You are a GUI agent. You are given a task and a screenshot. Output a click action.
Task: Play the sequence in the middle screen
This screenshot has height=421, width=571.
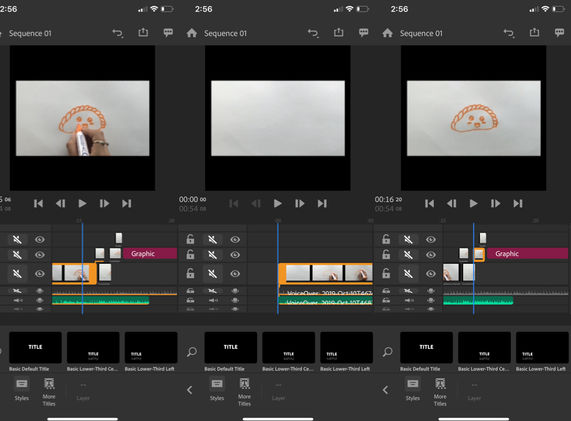(x=277, y=203)
